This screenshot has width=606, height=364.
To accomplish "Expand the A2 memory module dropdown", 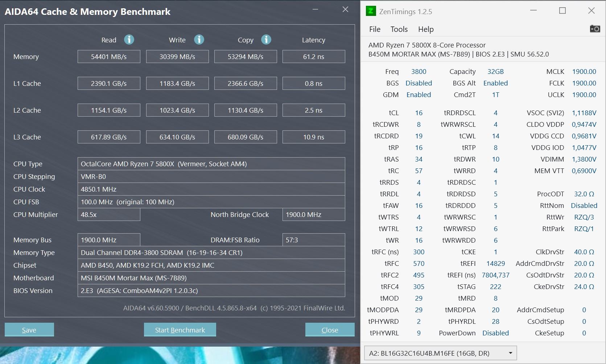I will pos(440,353).
